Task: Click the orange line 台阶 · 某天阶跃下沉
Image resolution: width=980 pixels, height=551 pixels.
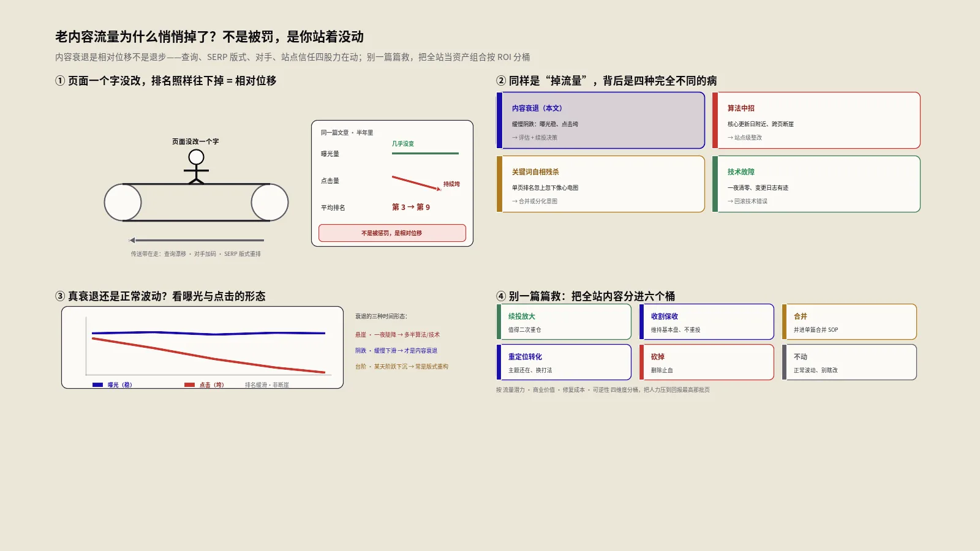Action: click(x=402, y=367)
